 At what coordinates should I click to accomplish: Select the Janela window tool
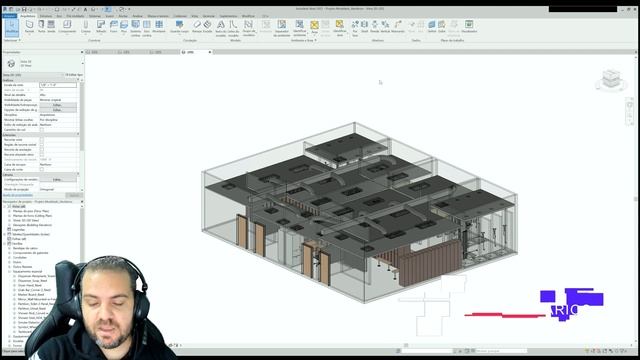pos(51,27)
